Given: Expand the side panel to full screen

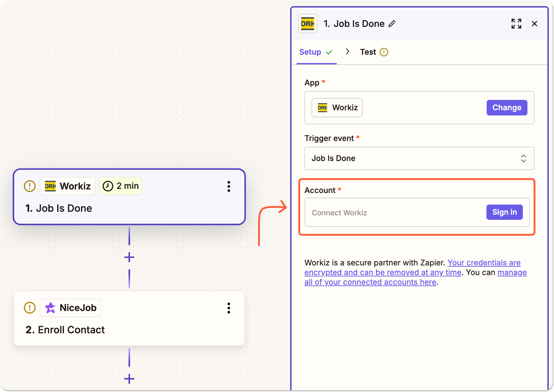Looking at the screenshot, I should 516,24.
